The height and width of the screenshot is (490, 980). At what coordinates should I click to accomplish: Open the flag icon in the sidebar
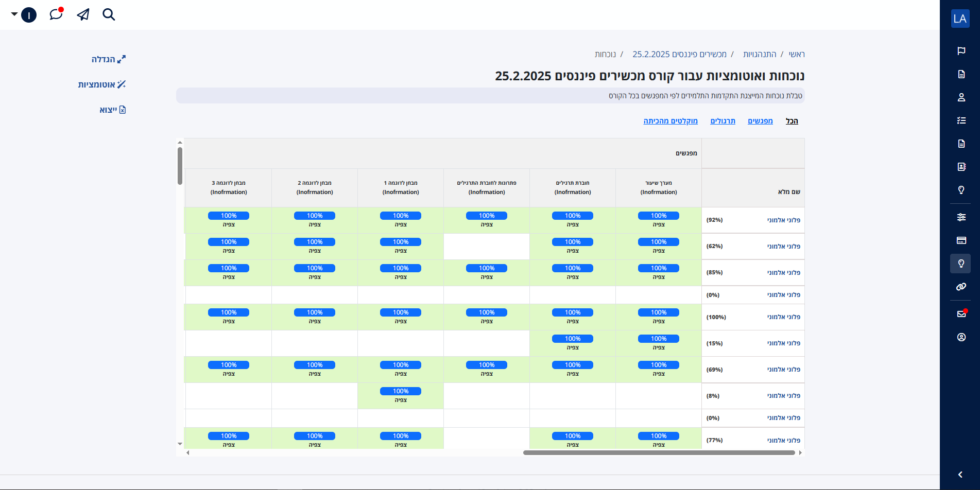pyautogui.click(x=961, y=51)
